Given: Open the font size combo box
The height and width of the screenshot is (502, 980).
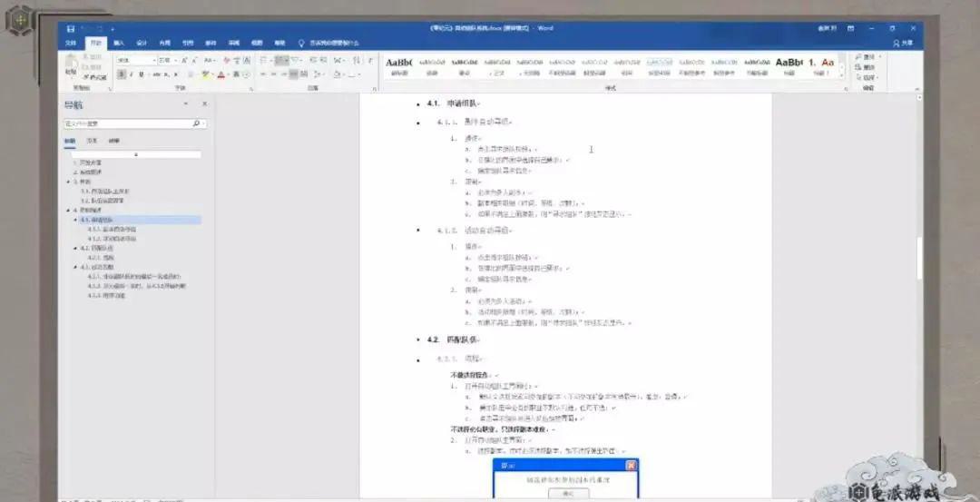Looking at the screenshot, I should (x=168, y=60).
